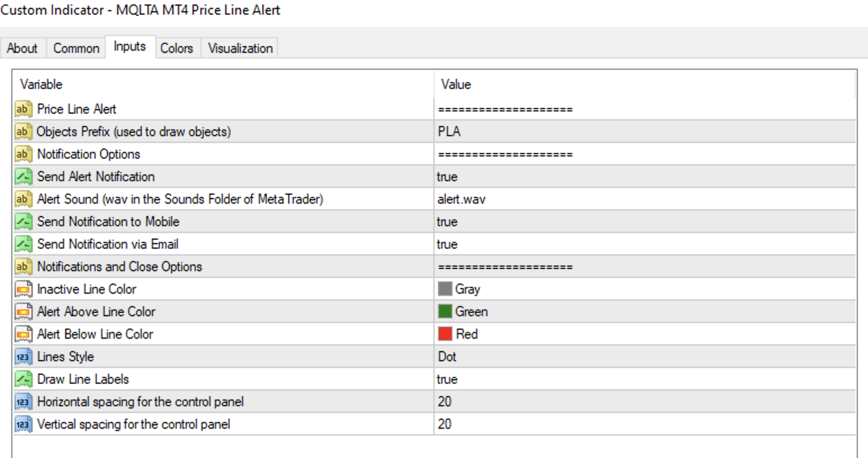The width and height of the screenshot is (868, 458).
Task: Switch to the Common tab
Action: (76, 48)
